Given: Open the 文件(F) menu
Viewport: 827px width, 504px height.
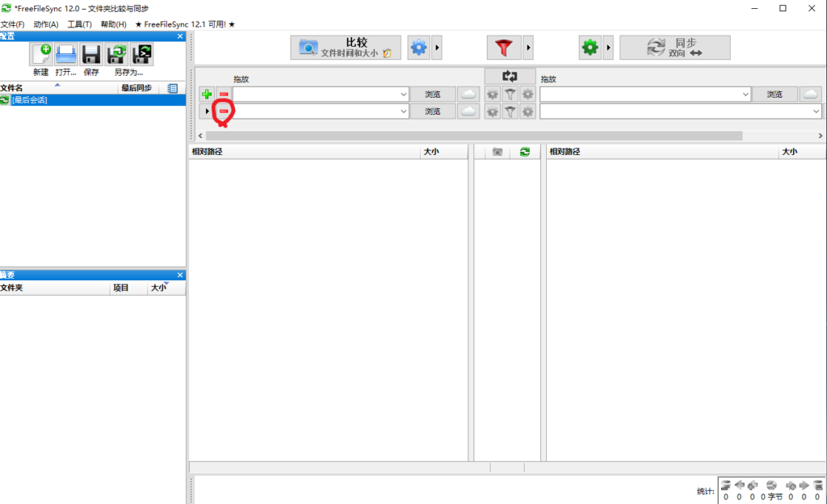Looking at the screenshot, I should pos(13,24).
